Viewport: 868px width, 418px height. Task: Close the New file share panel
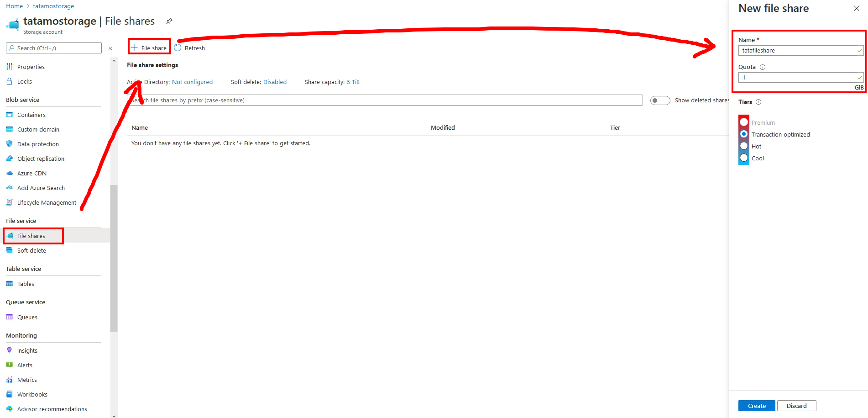coord(857,8)
